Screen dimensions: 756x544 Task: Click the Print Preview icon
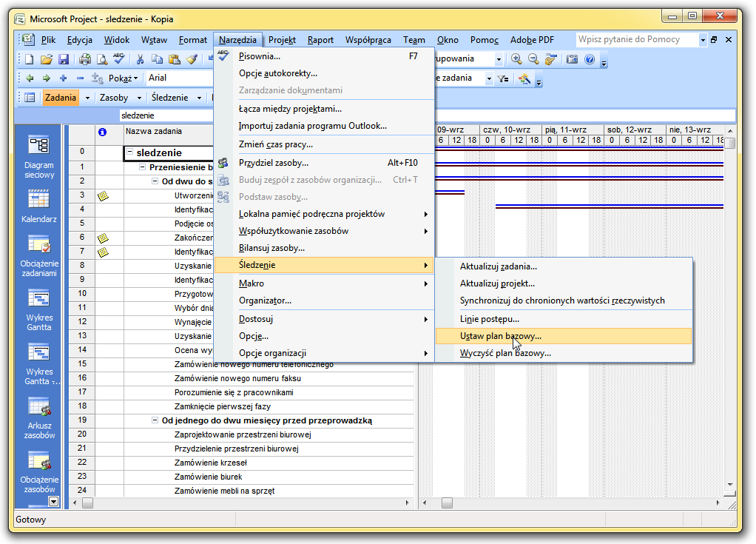tap(102, 59)
